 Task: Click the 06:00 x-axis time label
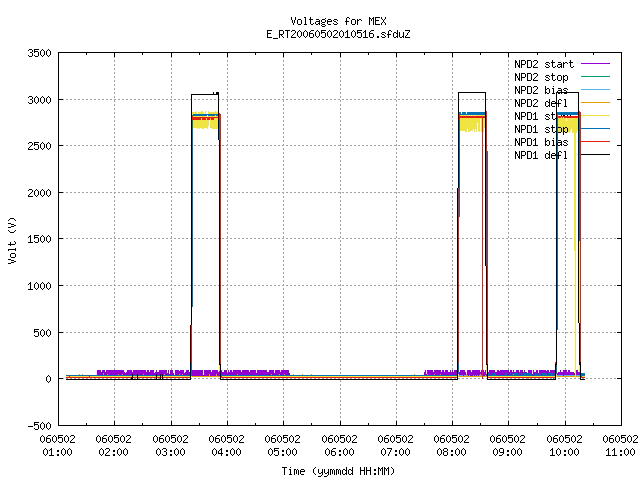339,452
